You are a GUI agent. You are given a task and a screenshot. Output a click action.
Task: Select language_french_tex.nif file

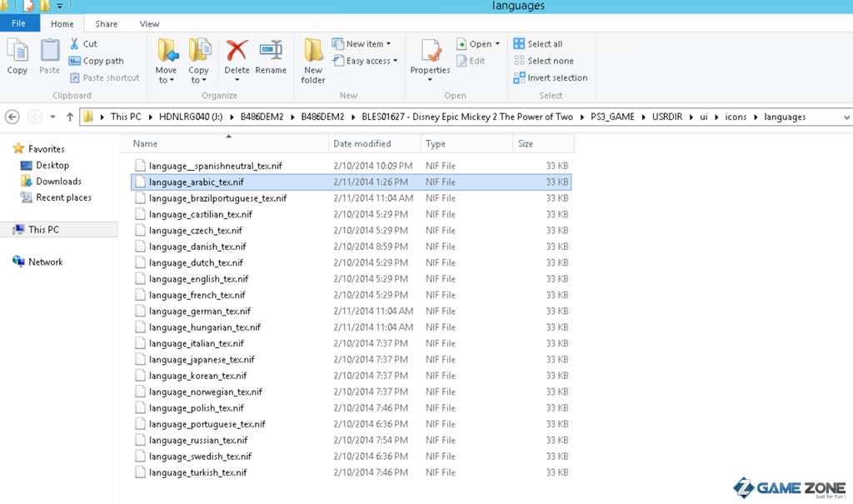click(x=351, y=295)
